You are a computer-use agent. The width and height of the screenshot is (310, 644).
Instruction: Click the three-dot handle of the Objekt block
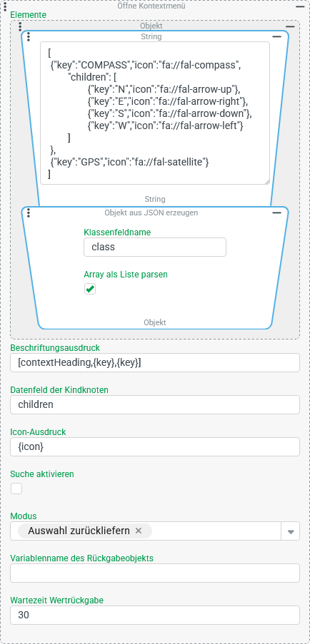[x=20, y=26]
